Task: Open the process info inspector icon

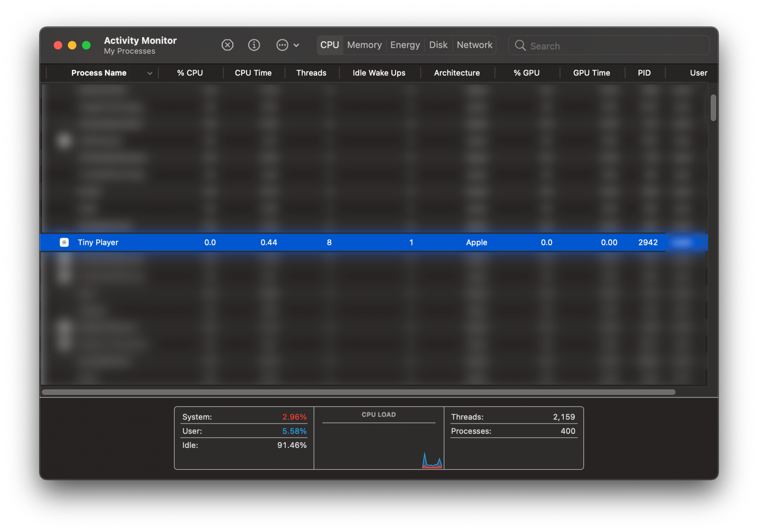Action: click(254, 45)
